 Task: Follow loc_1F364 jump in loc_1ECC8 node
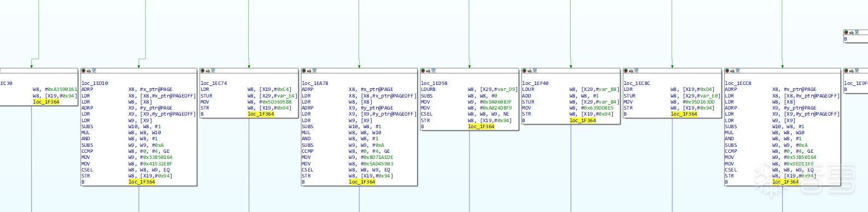(785, 182)
